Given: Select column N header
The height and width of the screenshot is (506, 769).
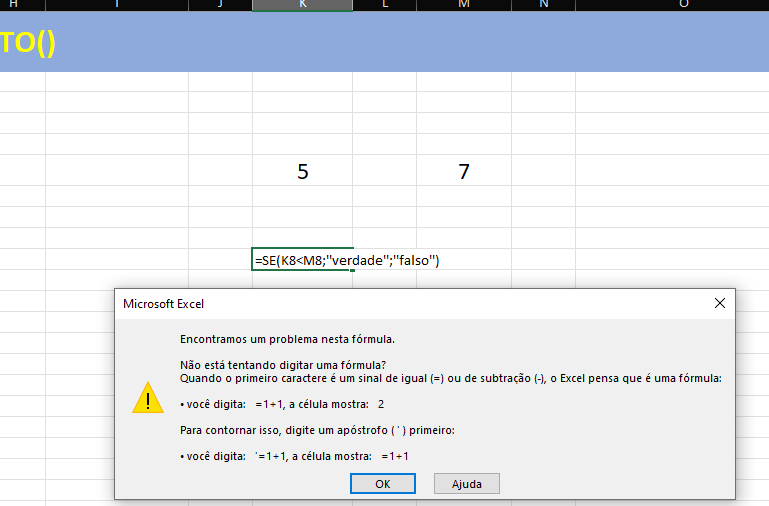Looking at the screenshot, I should click(x=543, y=5).
